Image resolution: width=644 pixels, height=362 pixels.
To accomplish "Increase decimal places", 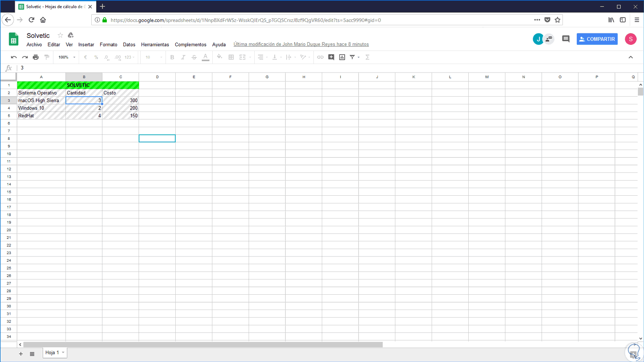I will click(x=117, y=57).
